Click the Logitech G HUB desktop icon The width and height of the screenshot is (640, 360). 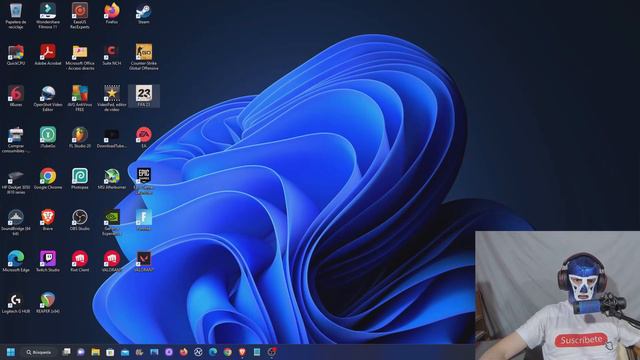coord(16,303)
